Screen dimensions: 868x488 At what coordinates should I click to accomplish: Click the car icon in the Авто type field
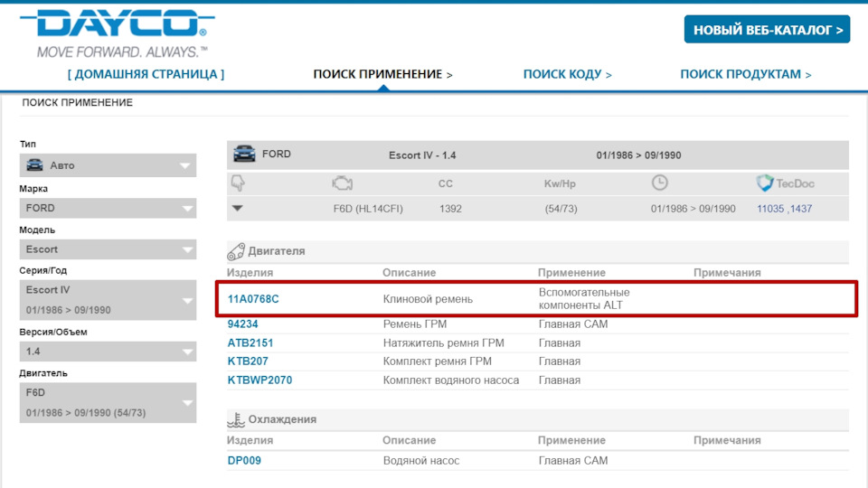(34, 164)
